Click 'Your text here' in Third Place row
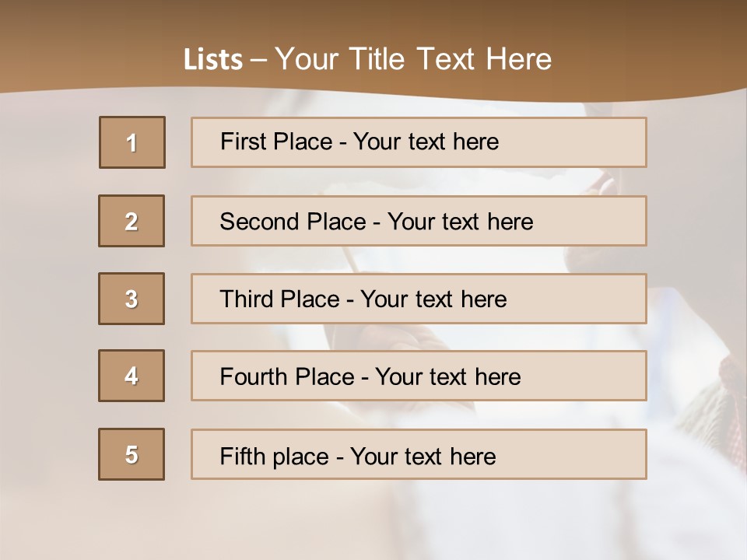 click(x=433, y=299)
